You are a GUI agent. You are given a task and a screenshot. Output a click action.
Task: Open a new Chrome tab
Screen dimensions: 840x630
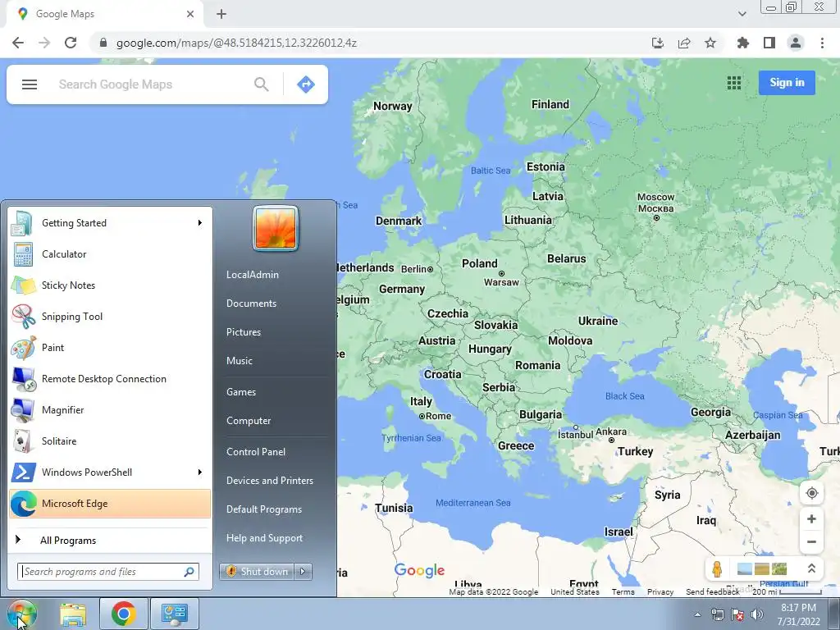point(221,15)
